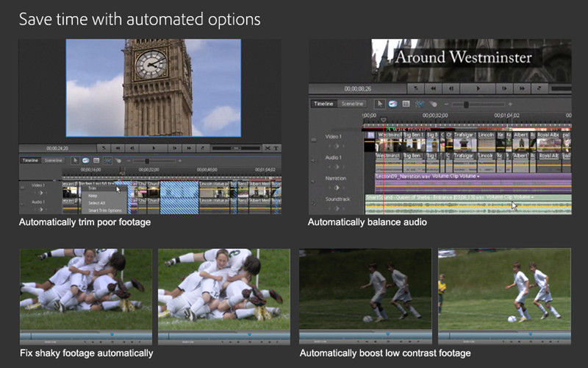Select the large hatched blue trim region

[x=179, y=197]
